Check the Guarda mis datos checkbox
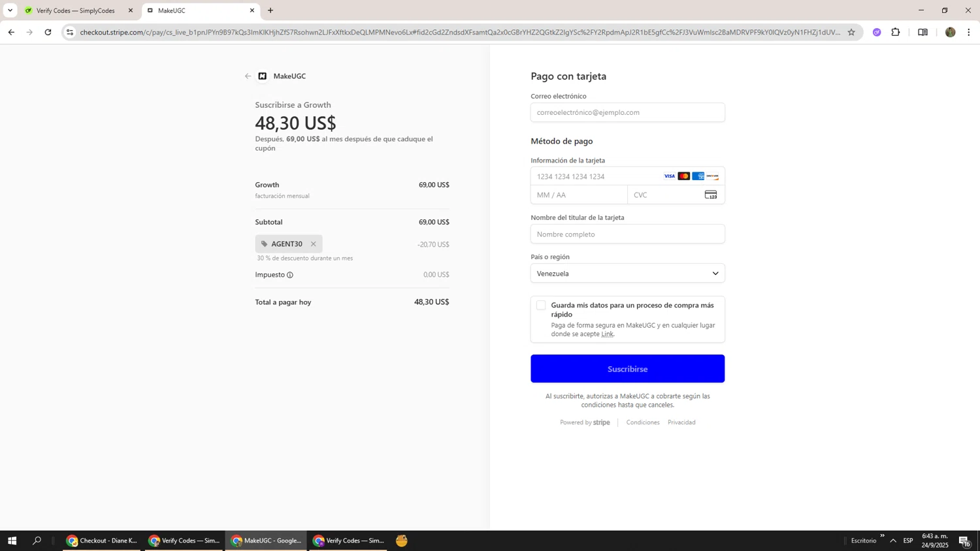This screenshot has width=980, height=551. (x=541, y=305)
